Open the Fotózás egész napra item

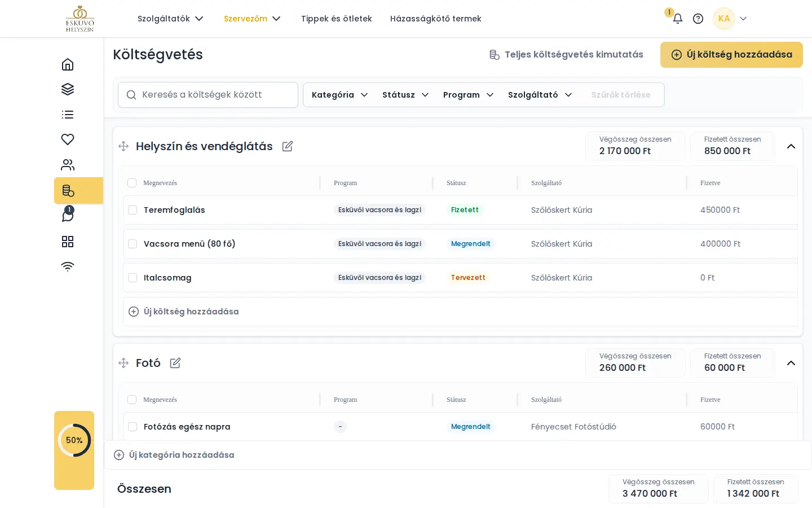tap(187, 427)
